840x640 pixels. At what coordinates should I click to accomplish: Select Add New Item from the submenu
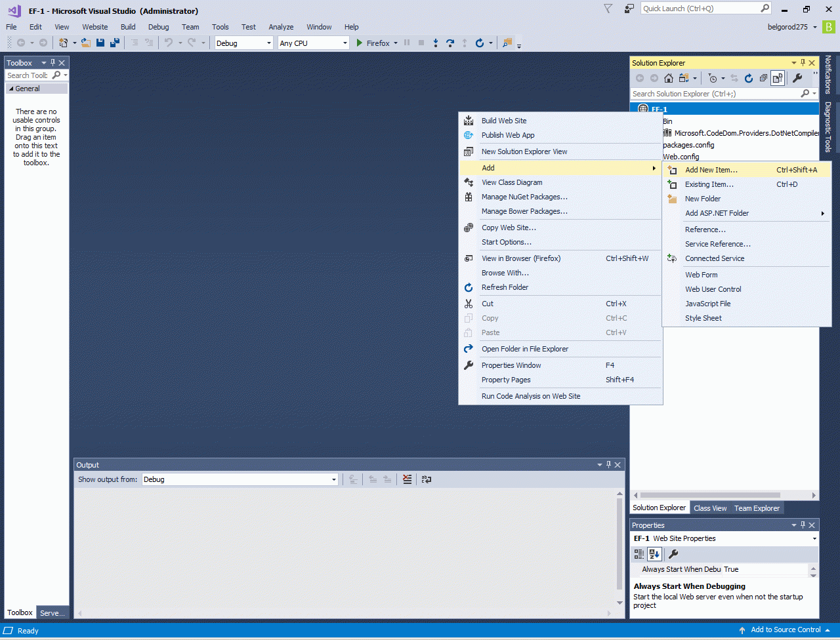pyautogui.click(x=747, y=170)
